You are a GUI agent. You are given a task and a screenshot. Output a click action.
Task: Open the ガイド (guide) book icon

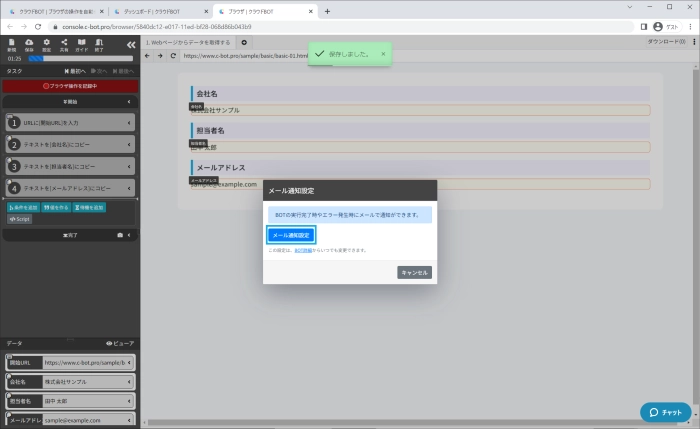pyautogui.click(x=82, y=44)
